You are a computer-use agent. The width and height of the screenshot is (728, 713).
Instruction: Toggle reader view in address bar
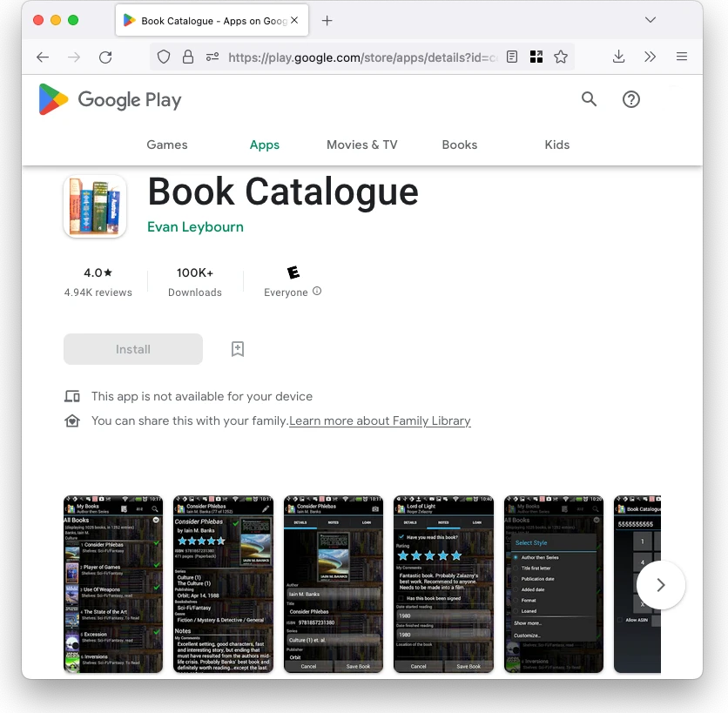coord(512,57)
